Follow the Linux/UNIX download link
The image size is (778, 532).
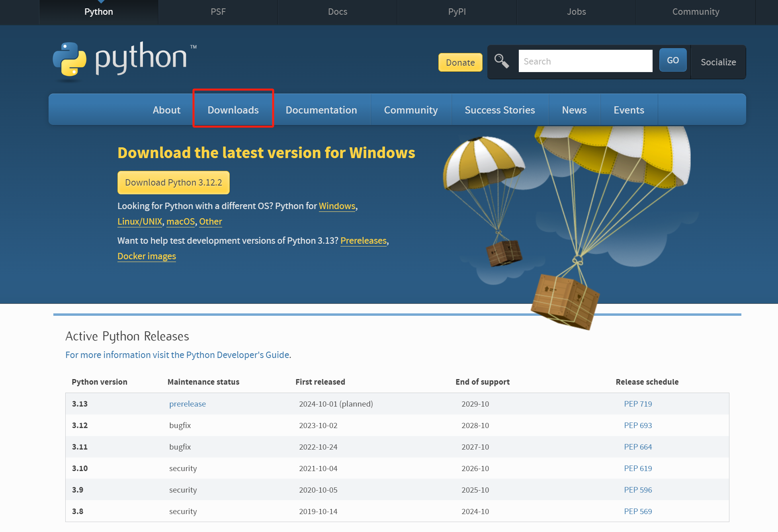140,221
